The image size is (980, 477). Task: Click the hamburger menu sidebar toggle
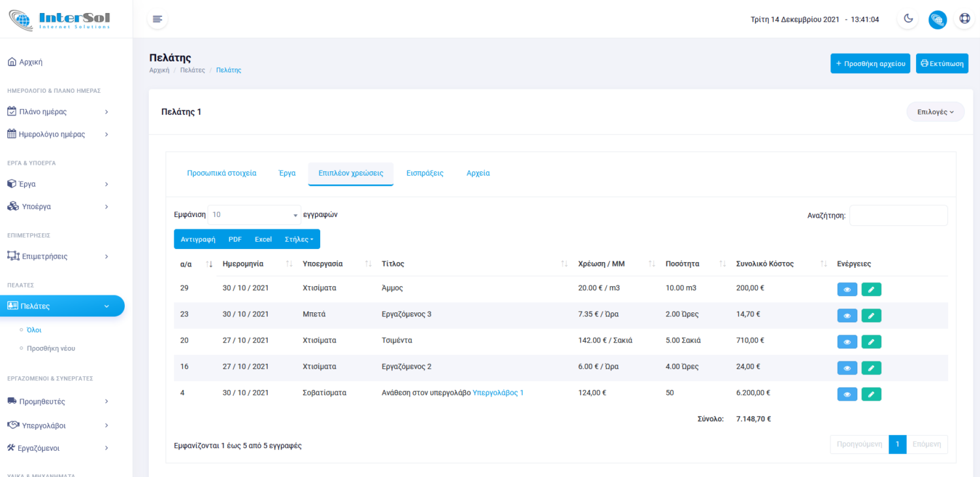point(157,19)
